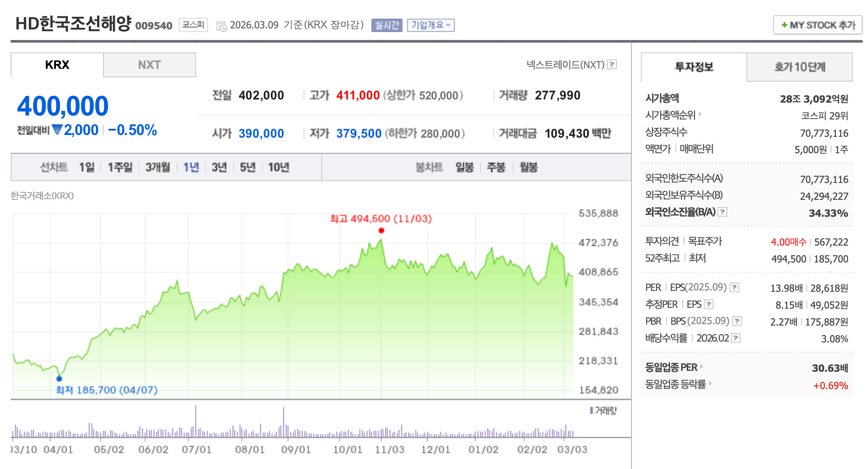The width and height of the screenshot is (868, 469).
Task: Open help icon beside 추정PER EPS
Action: (x=709, y=304)
